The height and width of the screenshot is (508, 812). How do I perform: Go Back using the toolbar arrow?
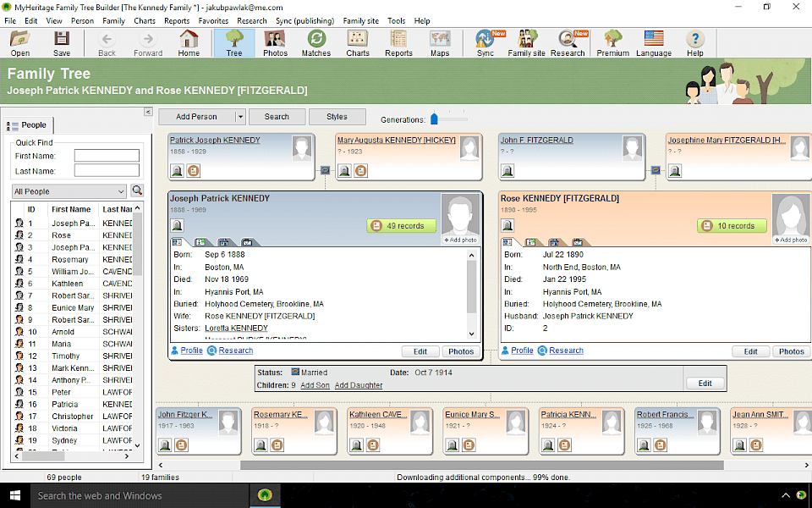(x=107, y=43)
